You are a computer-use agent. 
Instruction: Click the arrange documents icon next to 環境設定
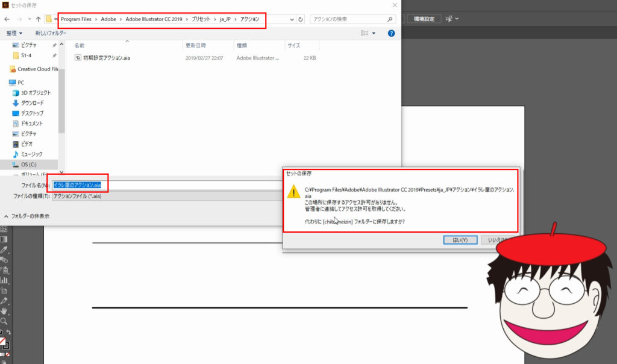(x=448, y=19)
